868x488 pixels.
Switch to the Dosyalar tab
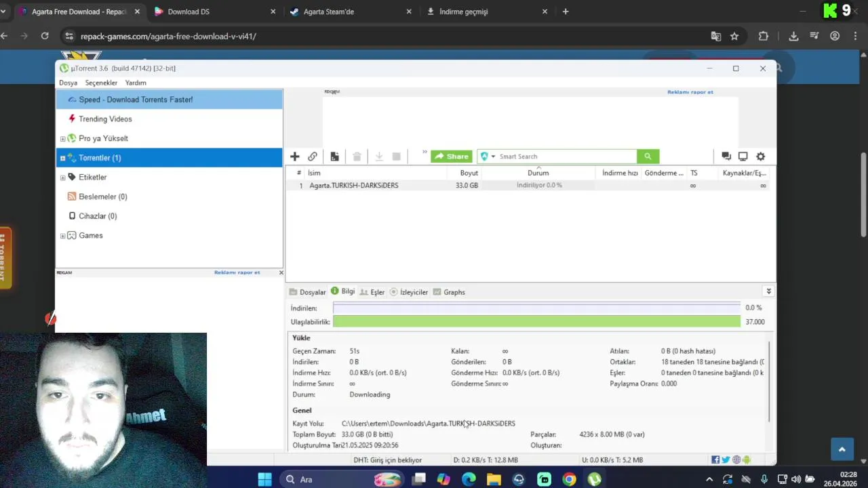tap(307, 292)
